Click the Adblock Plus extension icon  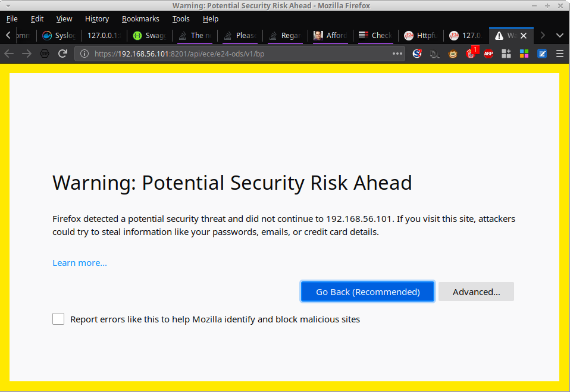[x=488, y=54]
